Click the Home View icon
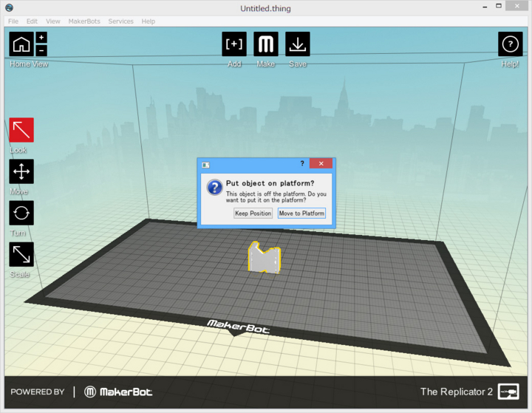532x413 pixels. coord(21,44)
